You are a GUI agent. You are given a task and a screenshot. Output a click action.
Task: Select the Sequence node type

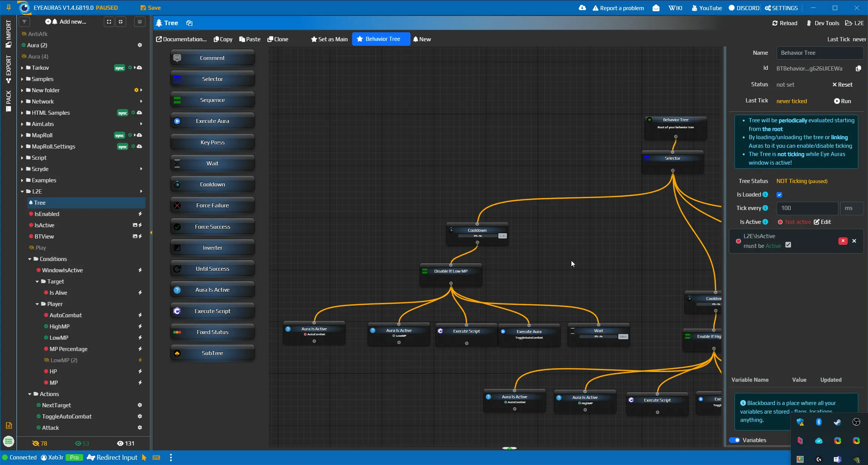pyautogui.click(x=212, y=100)
